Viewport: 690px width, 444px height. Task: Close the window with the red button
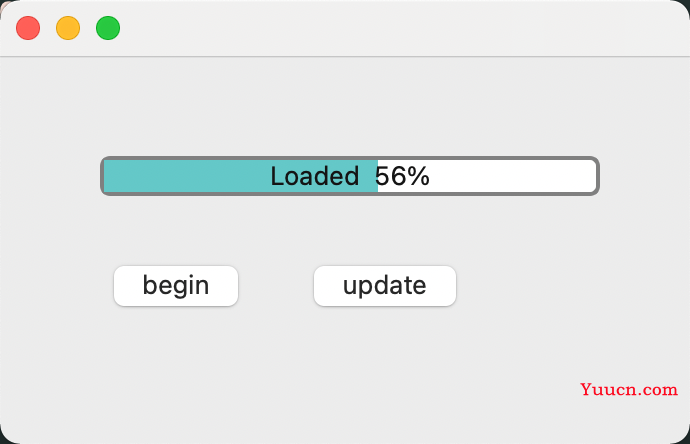[x=28, y=28]
